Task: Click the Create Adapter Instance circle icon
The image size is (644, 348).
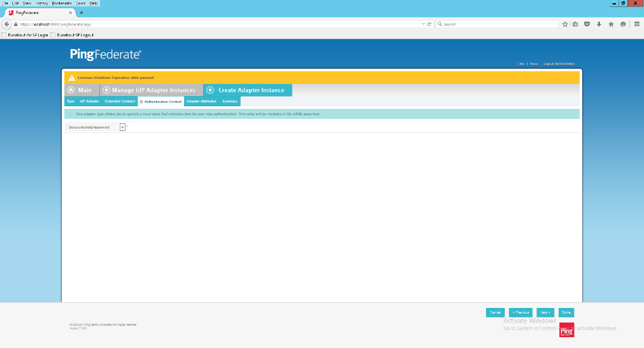Action: 210,90
